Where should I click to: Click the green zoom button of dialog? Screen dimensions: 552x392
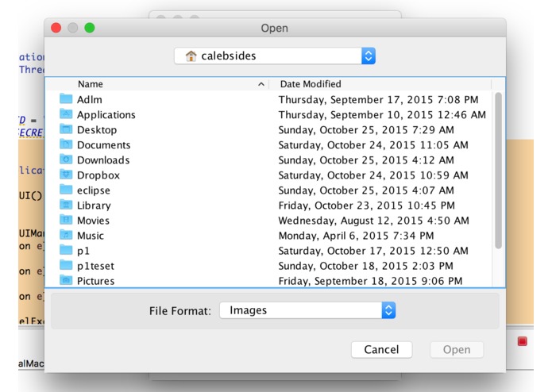point(90,28)
